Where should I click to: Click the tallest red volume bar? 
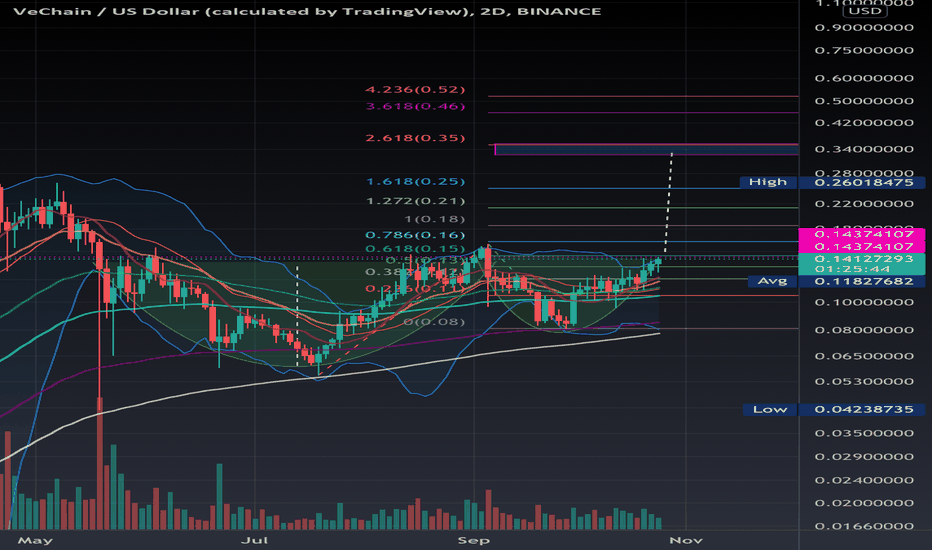point(100,464)
